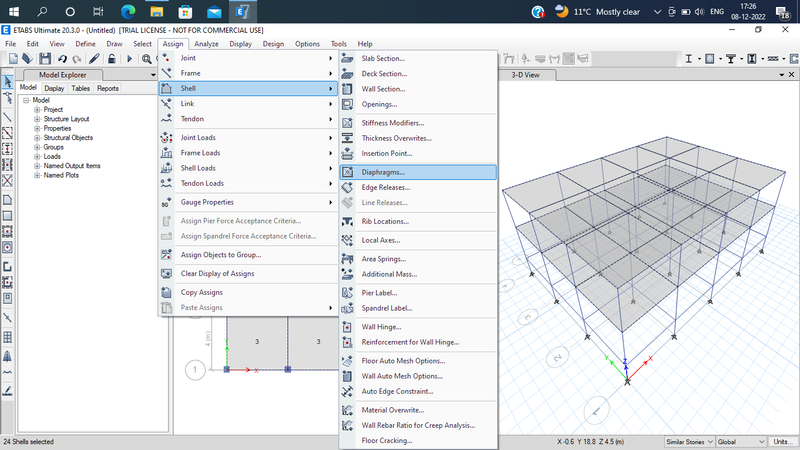Click the Joint Loads menu icon

click(x=166, y=137)
